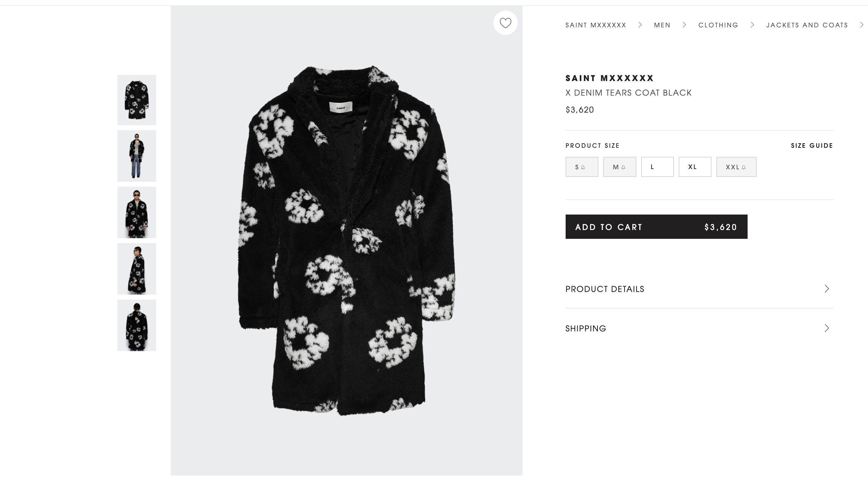Add coat to wishlist with heart icon

tap(505, 23)
